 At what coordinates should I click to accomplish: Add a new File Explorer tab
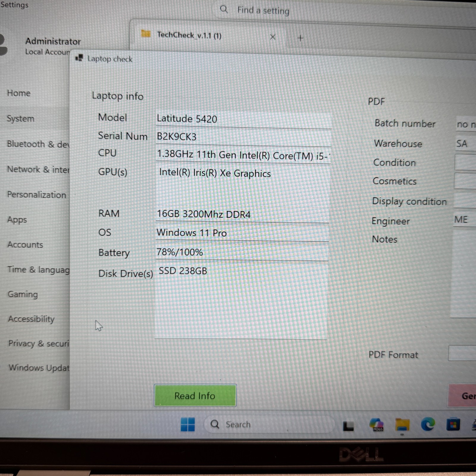click(300, 38)
